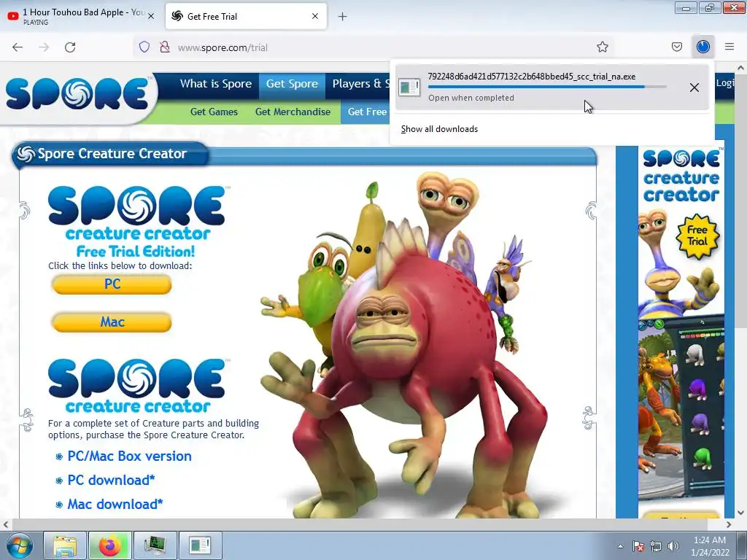Open the Firefox hamburger menu
This screenshot has height=560, width=747.
click(729, 47)
